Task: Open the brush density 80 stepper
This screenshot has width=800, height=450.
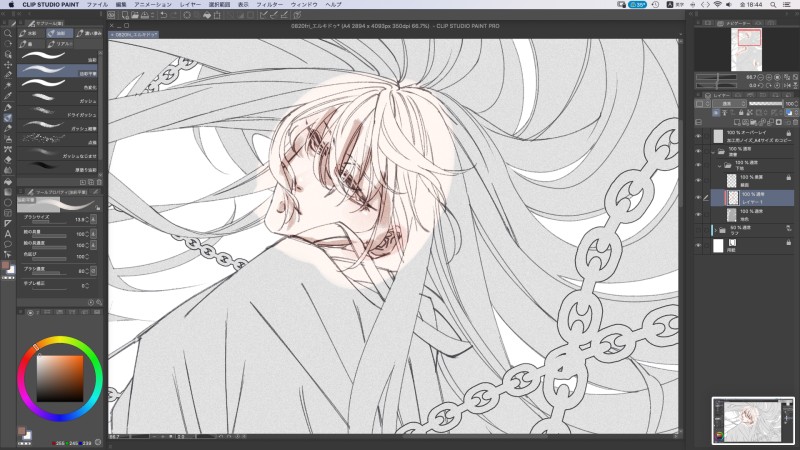Action: click(87, 271)
